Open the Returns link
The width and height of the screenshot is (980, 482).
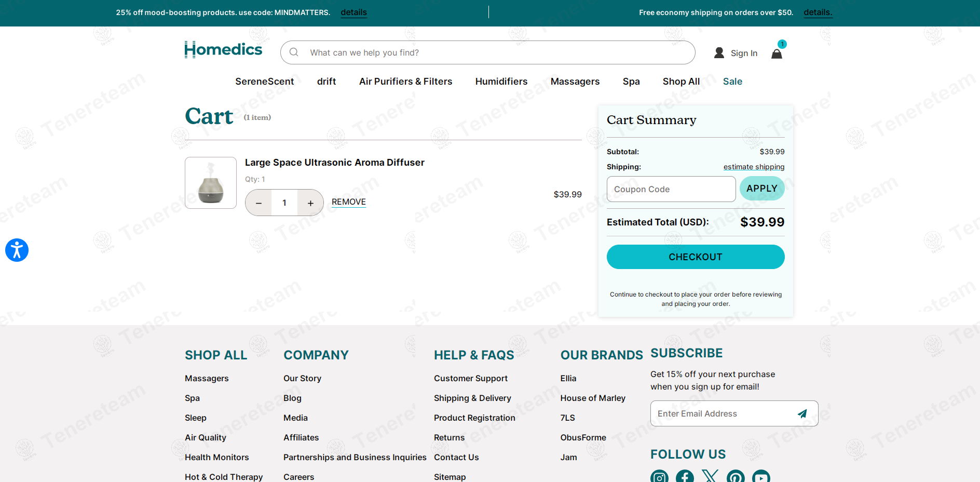(449, 437)
